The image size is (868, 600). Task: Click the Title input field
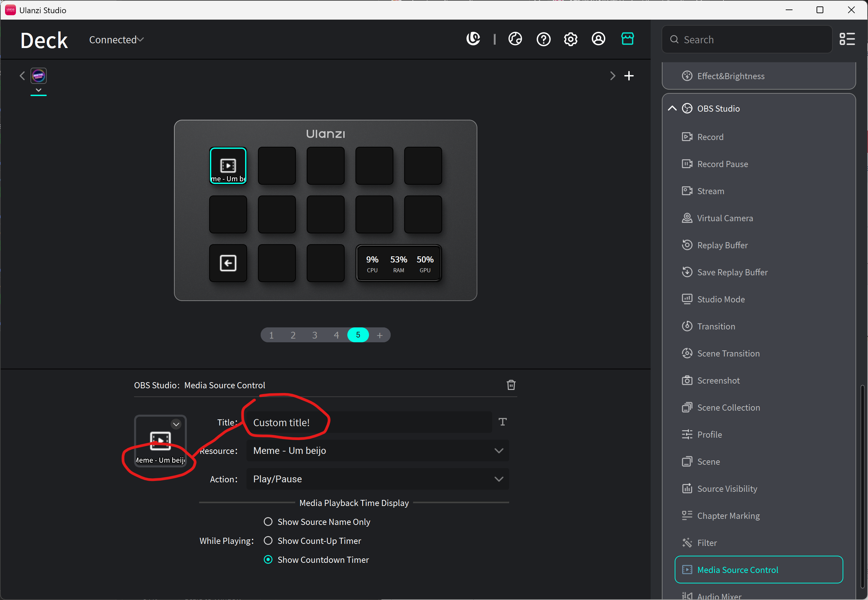(369, 422)
